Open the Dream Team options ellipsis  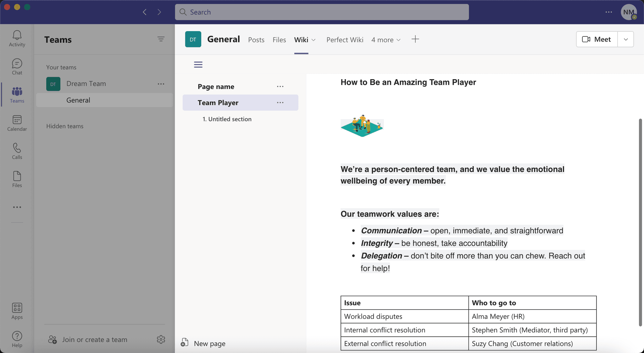161,84
